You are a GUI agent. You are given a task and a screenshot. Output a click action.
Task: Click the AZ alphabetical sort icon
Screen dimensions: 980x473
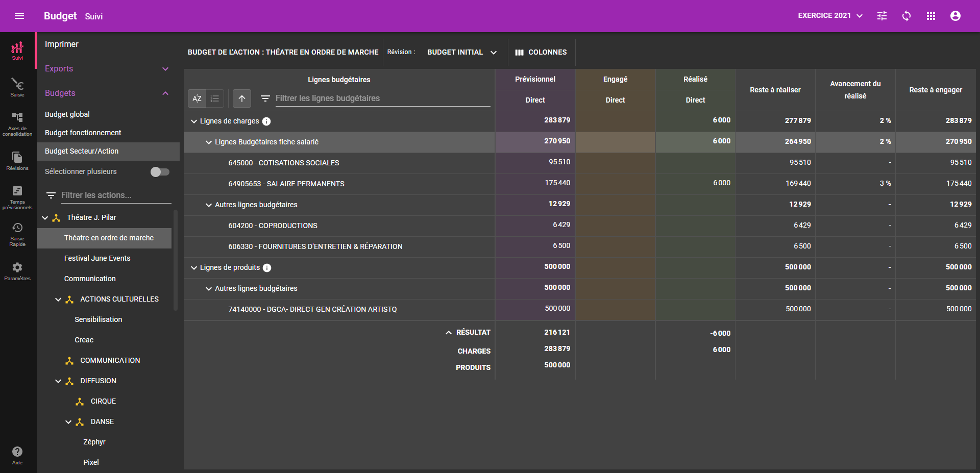(x=197, y=98)
